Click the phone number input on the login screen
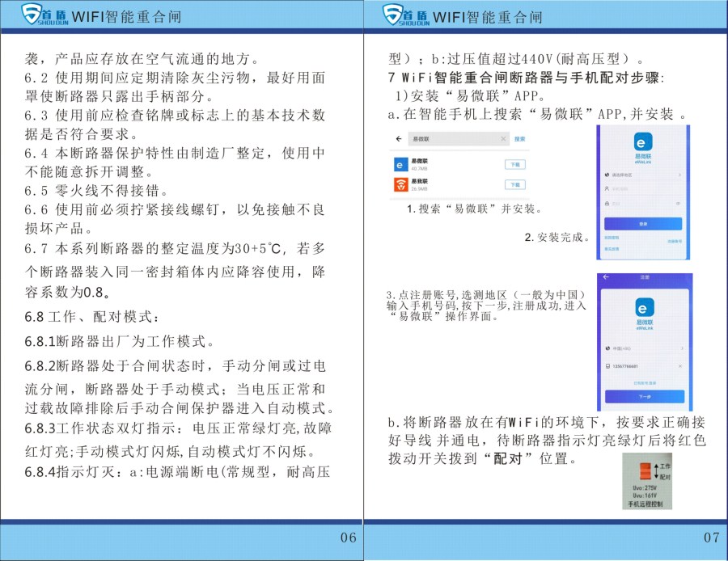The width and height of the screenshot is (728, 561). (635, 188)
